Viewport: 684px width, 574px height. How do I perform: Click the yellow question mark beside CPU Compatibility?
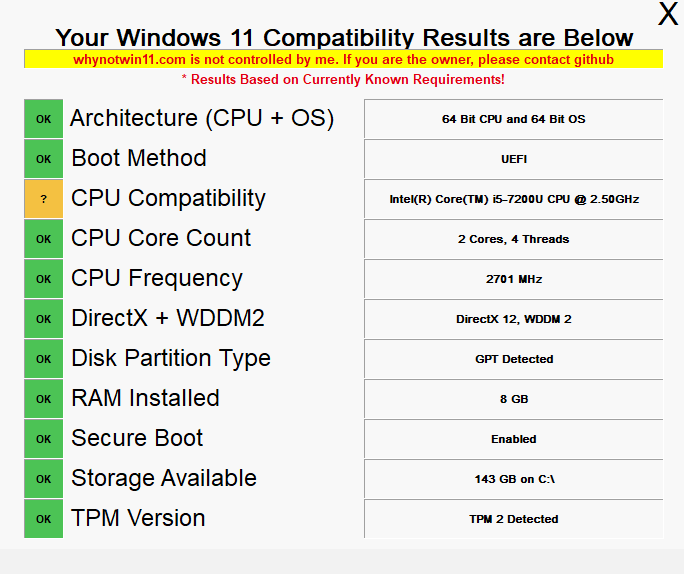tap(43, 199)
